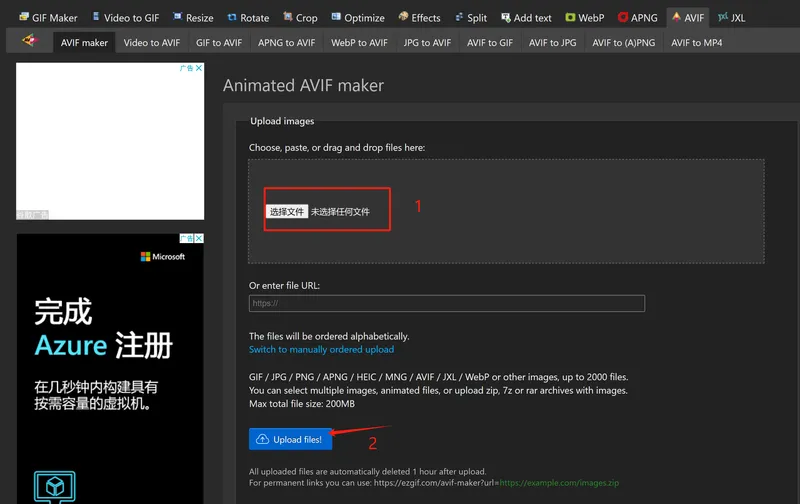Viewport: 800px width, 504px height.
Task: Click the Add text icon
Action: (506, 18)
